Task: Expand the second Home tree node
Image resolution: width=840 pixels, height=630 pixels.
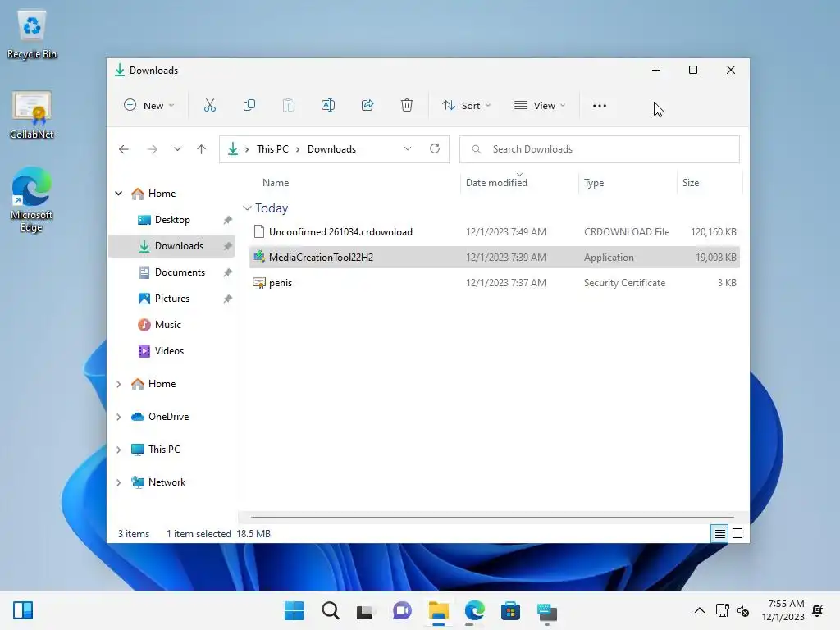Action: click(x=118, y=384)
